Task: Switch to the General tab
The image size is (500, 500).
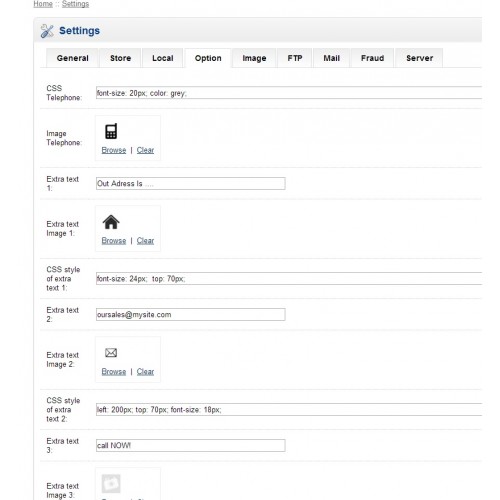Action: [x=72, y=58]
